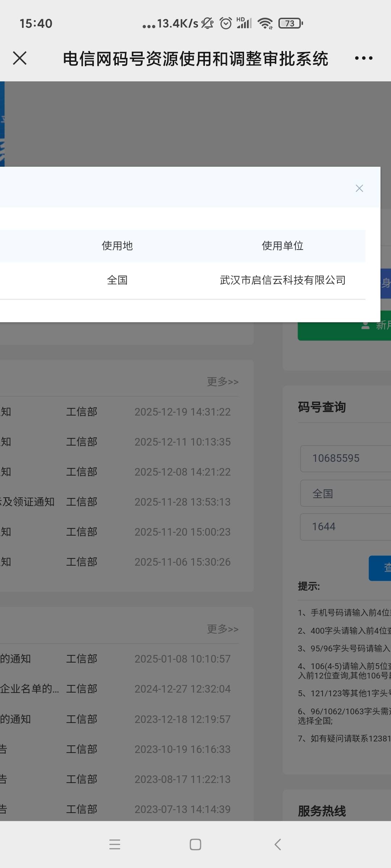
Task: Open 更多>> link in the lower notices list
Action: (x=223, y=629)
